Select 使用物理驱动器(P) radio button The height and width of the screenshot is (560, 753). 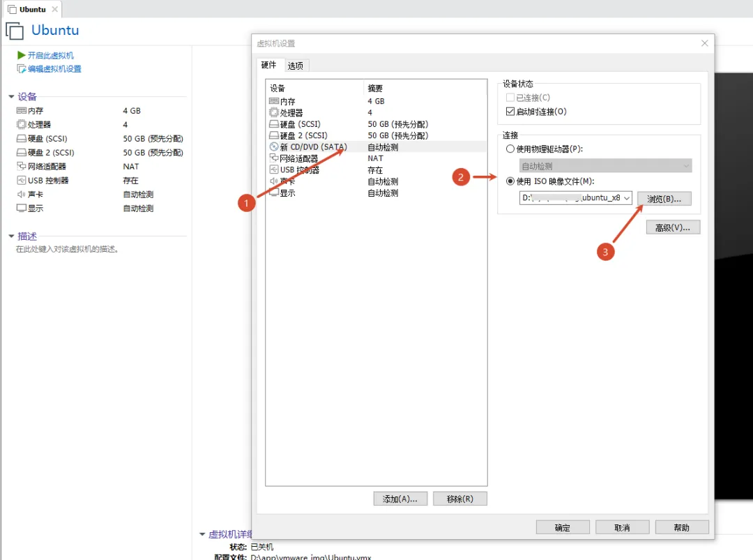point(510,149)
